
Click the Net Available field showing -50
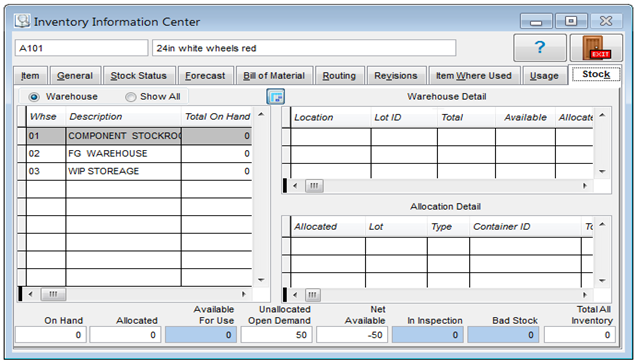pos(352,335)
